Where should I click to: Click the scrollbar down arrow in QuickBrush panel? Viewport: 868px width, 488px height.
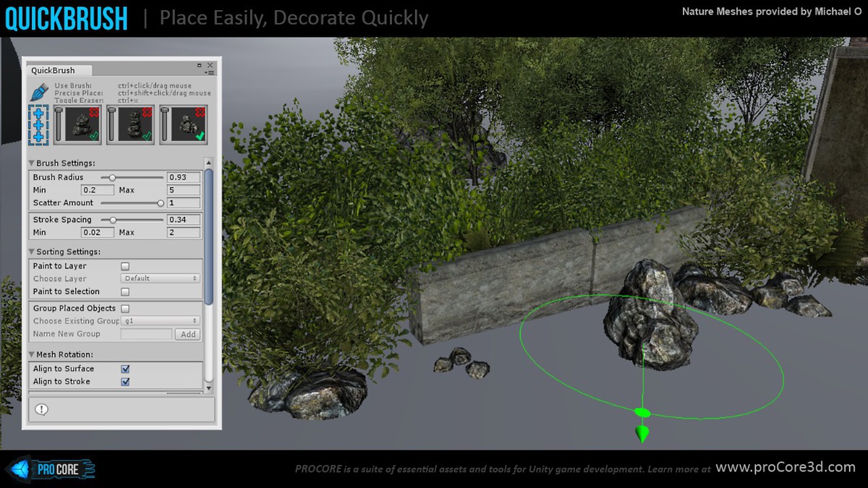(210, 388)
